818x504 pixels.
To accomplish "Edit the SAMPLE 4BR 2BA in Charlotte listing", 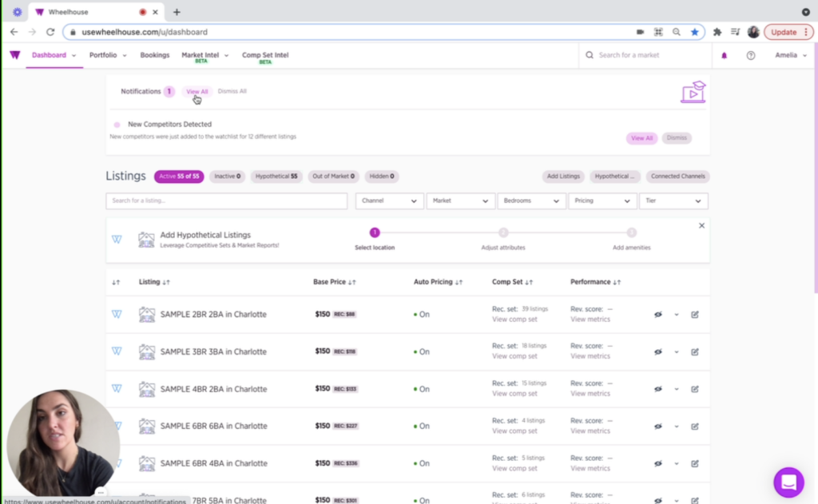I will (695, 389).
